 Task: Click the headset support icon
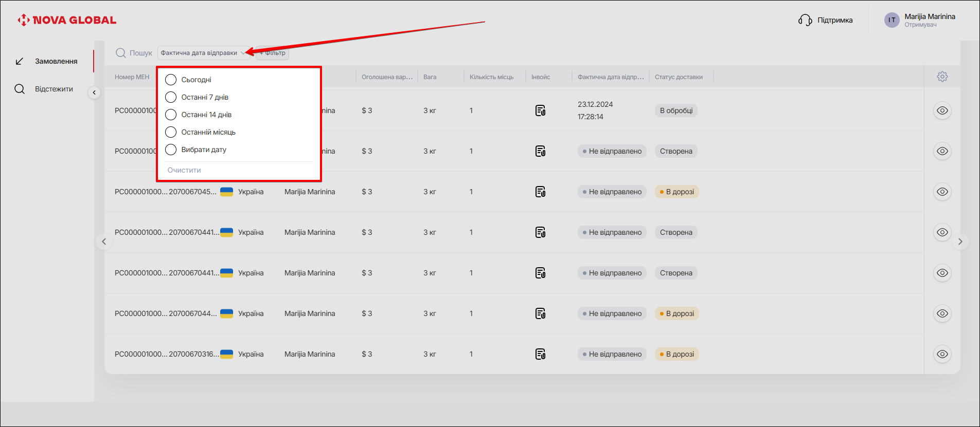coord(805,20)
